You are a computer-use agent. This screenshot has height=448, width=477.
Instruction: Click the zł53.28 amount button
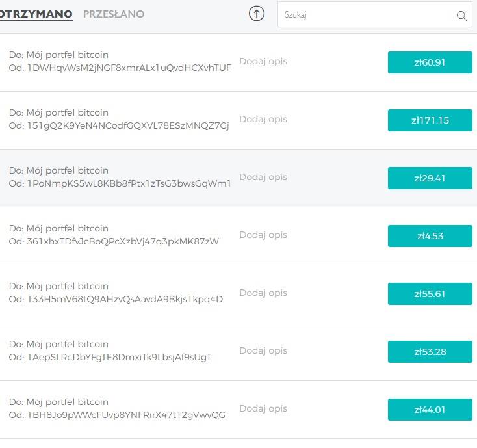click(x=430, y=352)
